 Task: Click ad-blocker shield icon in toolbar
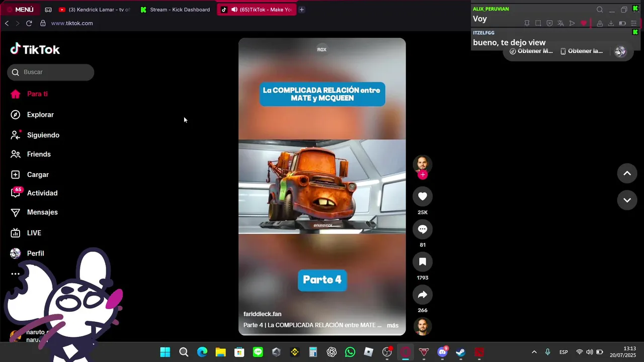(x=549, y=23)
